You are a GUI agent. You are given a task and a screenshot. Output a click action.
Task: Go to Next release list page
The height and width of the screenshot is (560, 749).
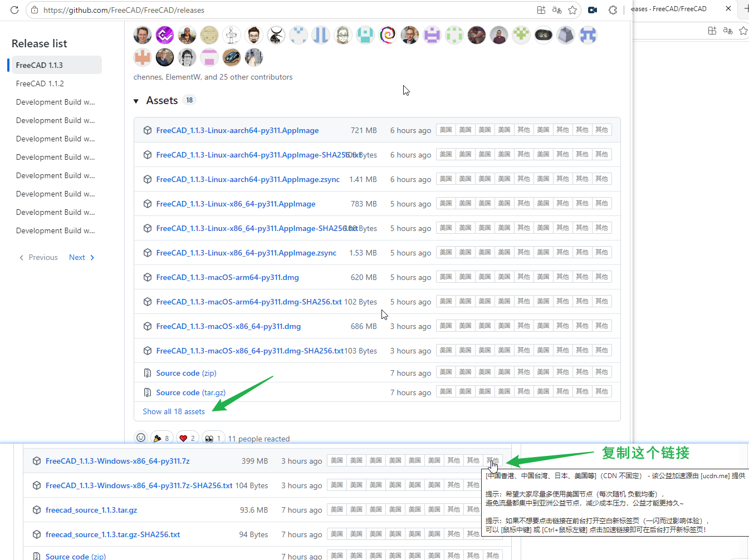coord(82,257)
